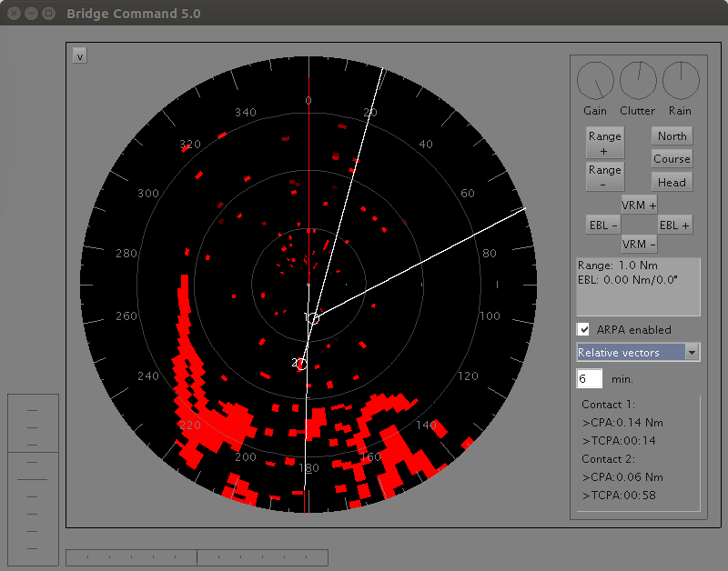Click the EBL: 0.00 Nm/0.0° readout
Image resolution: width=728 pixels, height=571 pixels.
pyautogui.click(x=628, y=280)
